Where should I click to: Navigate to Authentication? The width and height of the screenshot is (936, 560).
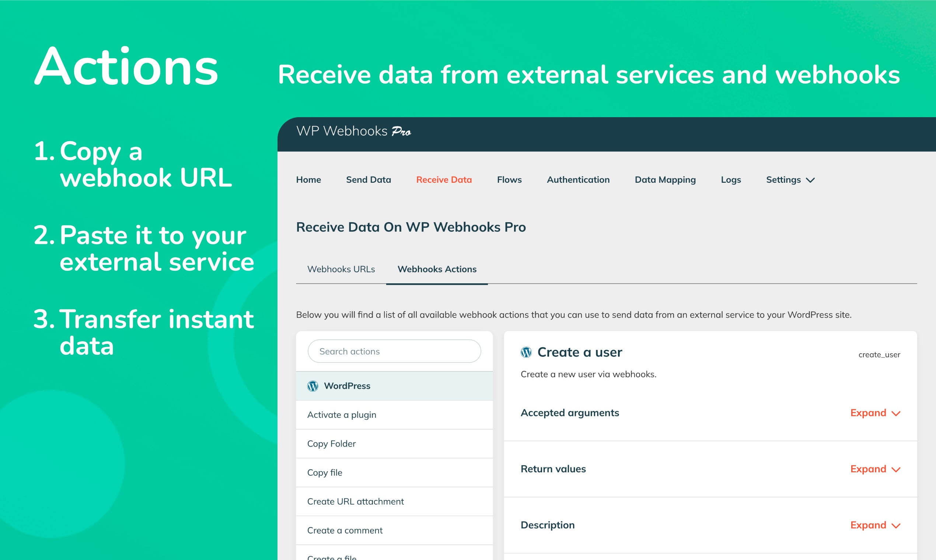(x=578, y=180)
